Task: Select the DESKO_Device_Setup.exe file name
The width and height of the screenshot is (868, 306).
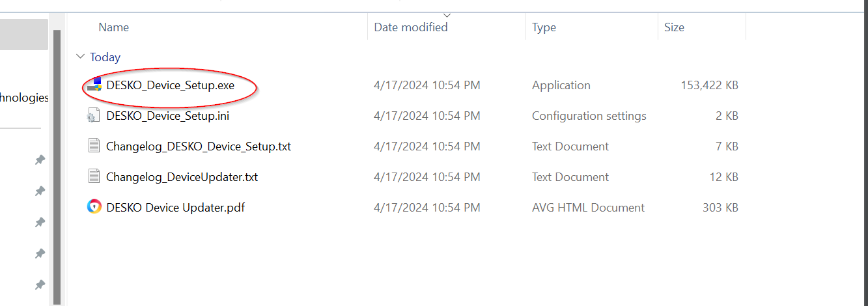Action: (170, 85)
